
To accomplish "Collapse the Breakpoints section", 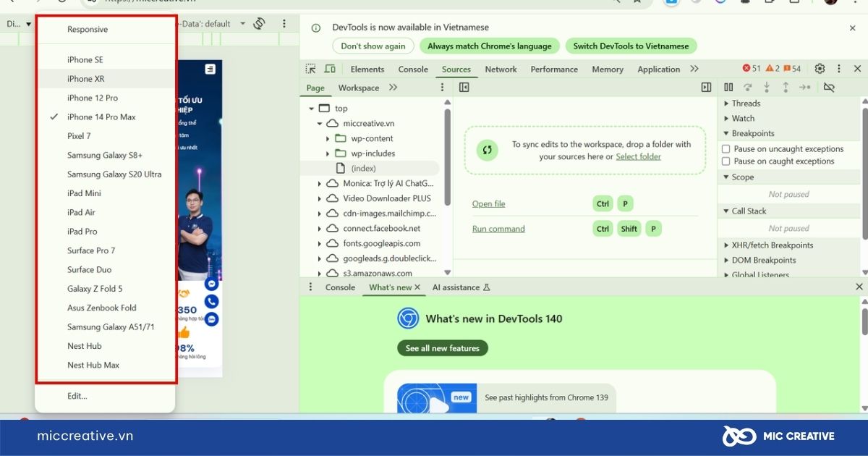I will (x=749, y=134).
